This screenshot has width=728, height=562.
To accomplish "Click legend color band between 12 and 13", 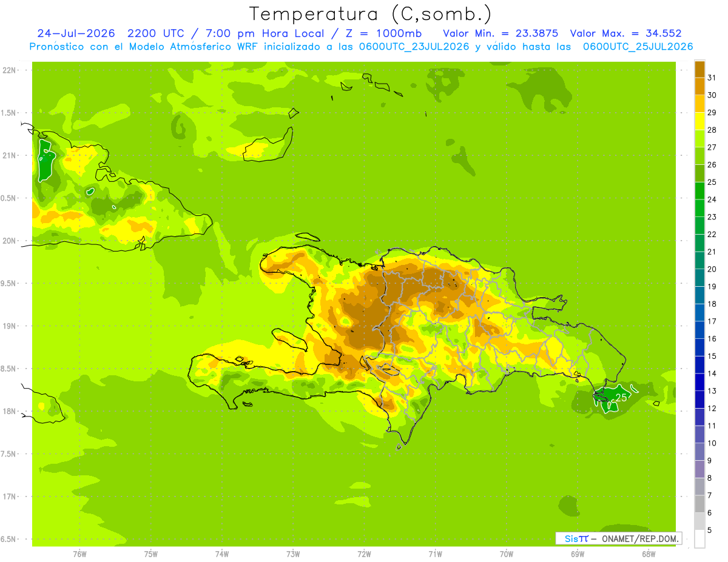I will pos(699,400).
